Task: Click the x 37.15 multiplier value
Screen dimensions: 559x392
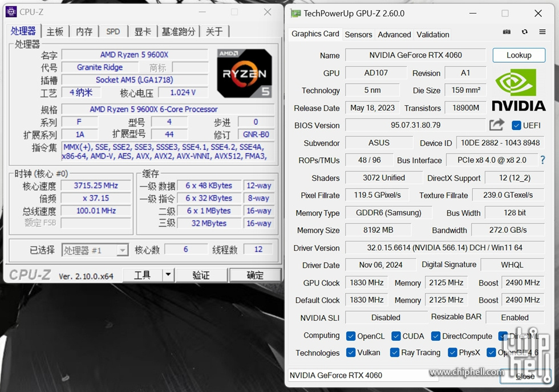Action: [96, 198]
